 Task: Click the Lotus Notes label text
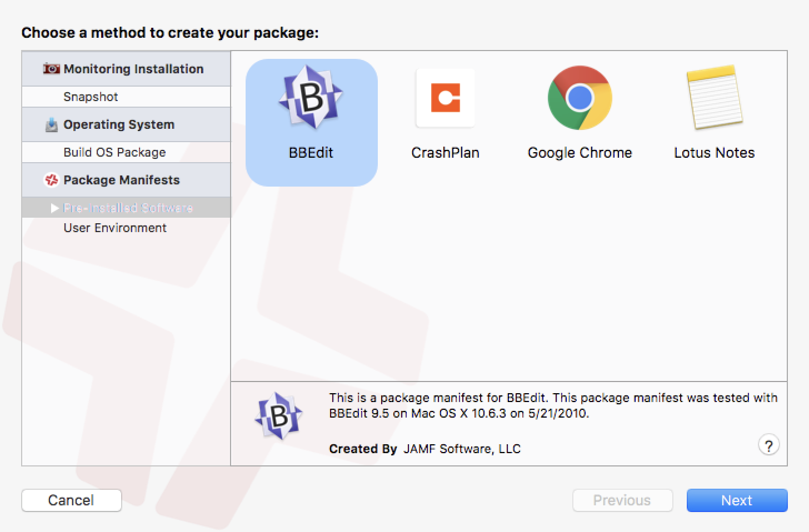coord(714,153)
